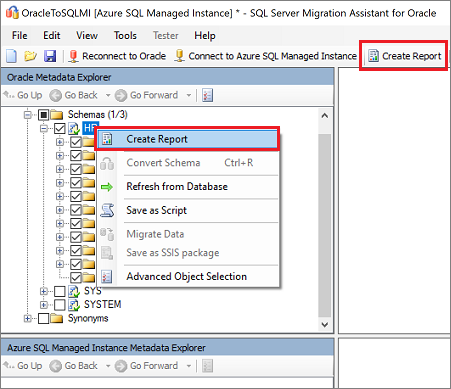Click the Create Report context menu icon

pyautogui.click(x=107, y=139)
